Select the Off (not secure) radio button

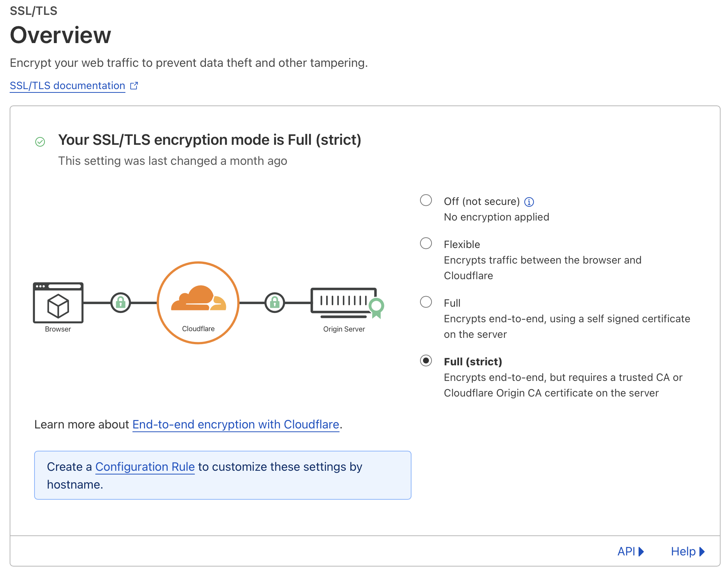[x=426, y=200]
